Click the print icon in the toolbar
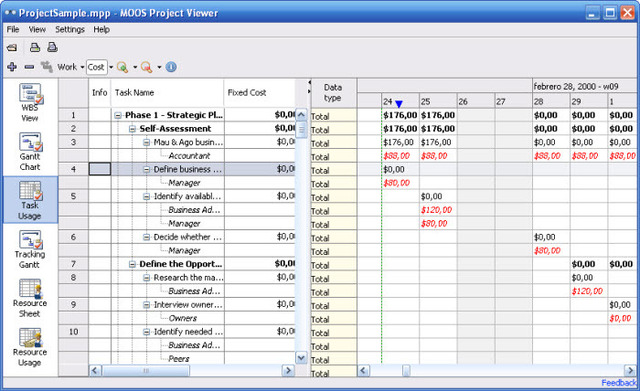640x391 pixels. click(35, 47)
